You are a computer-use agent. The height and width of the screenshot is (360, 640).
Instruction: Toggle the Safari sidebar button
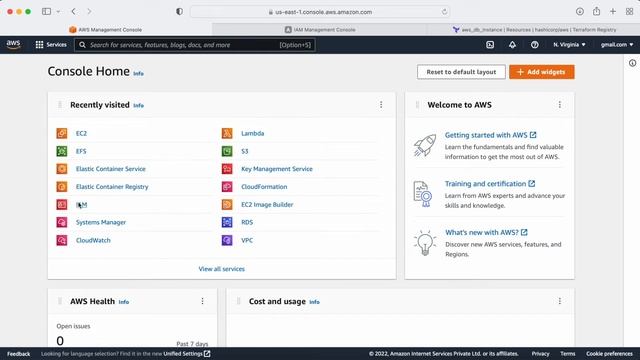pos(47,11)
